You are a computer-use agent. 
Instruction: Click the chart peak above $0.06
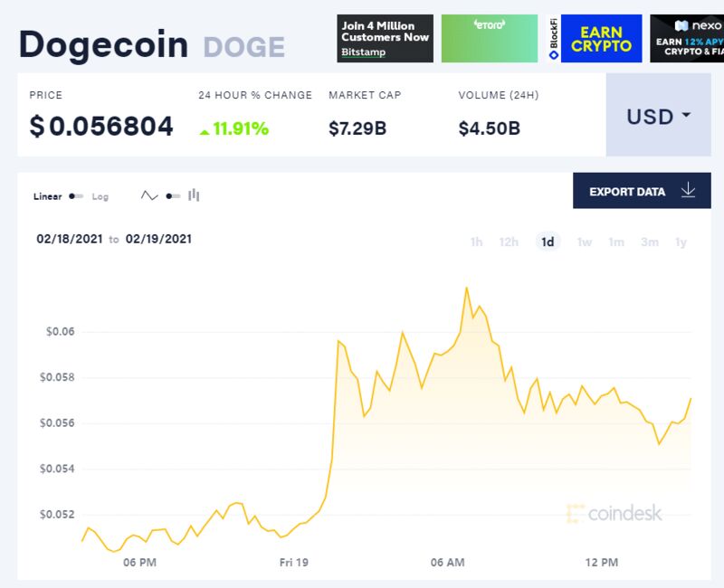coord(466,288)
